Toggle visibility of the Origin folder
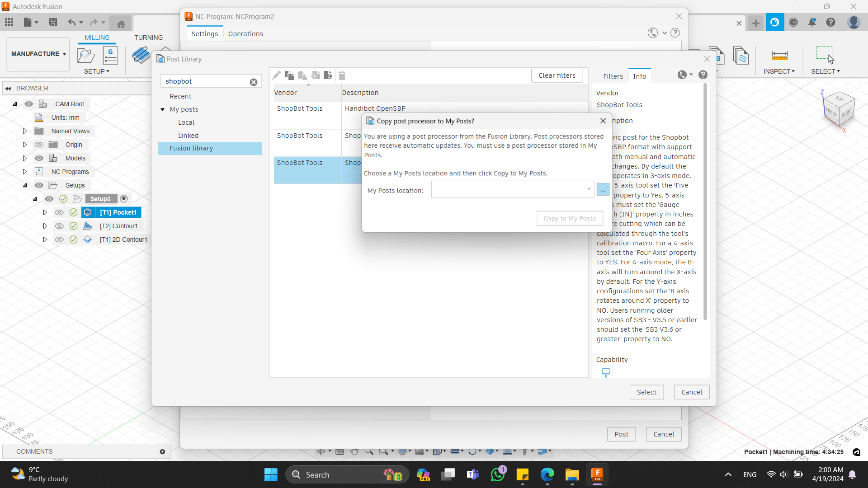The width and height of the screenshot is (868, 488). click(x=39, y=145)
